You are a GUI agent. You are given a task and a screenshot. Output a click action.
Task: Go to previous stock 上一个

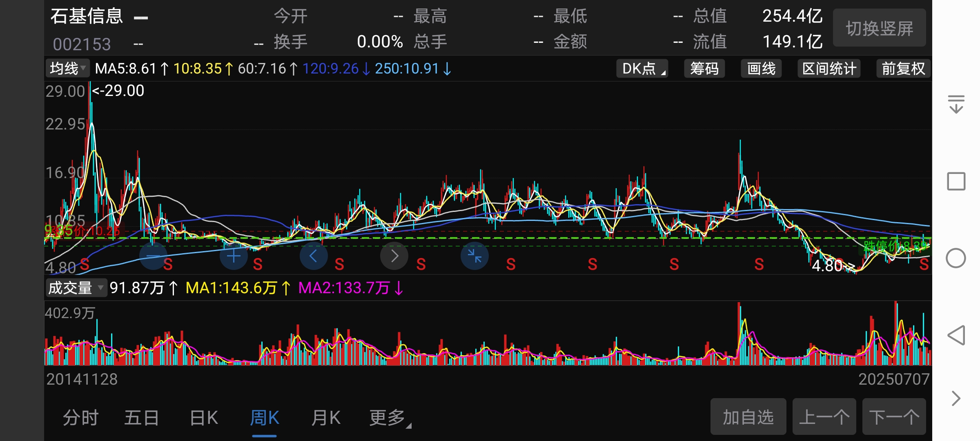coord(824,417)
